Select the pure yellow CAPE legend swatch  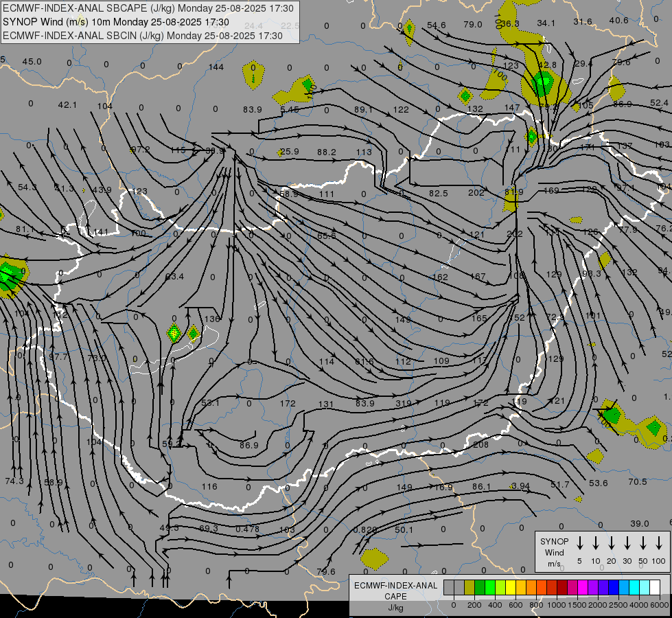click(511, 588)
